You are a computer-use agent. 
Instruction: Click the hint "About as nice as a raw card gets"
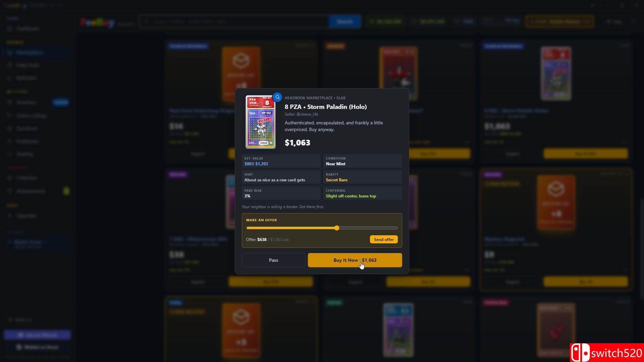(275, 180)
